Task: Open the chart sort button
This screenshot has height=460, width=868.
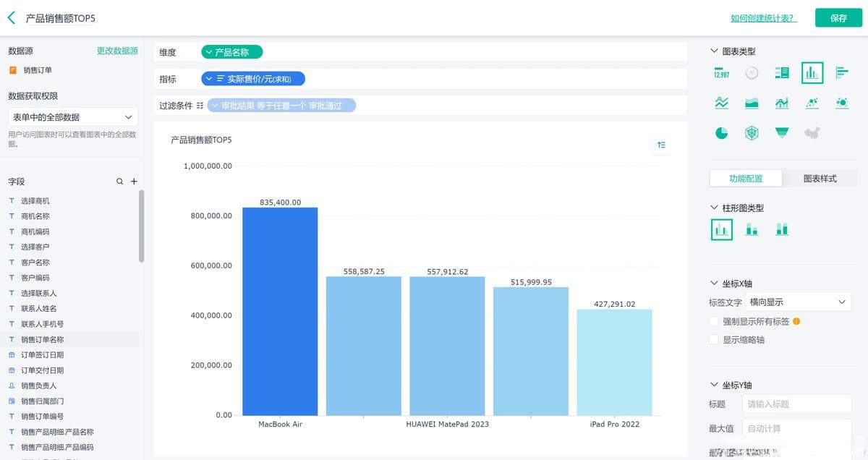Action: point(661,145)
